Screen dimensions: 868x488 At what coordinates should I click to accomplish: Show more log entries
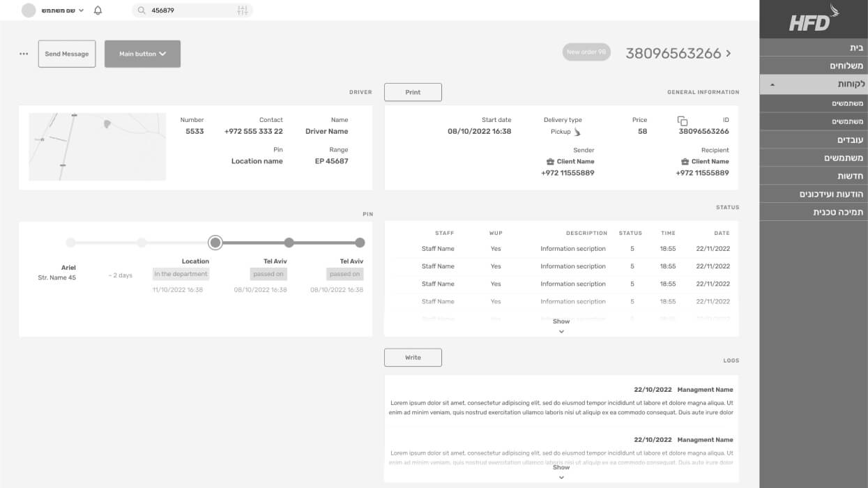click(x=561, y=472)
